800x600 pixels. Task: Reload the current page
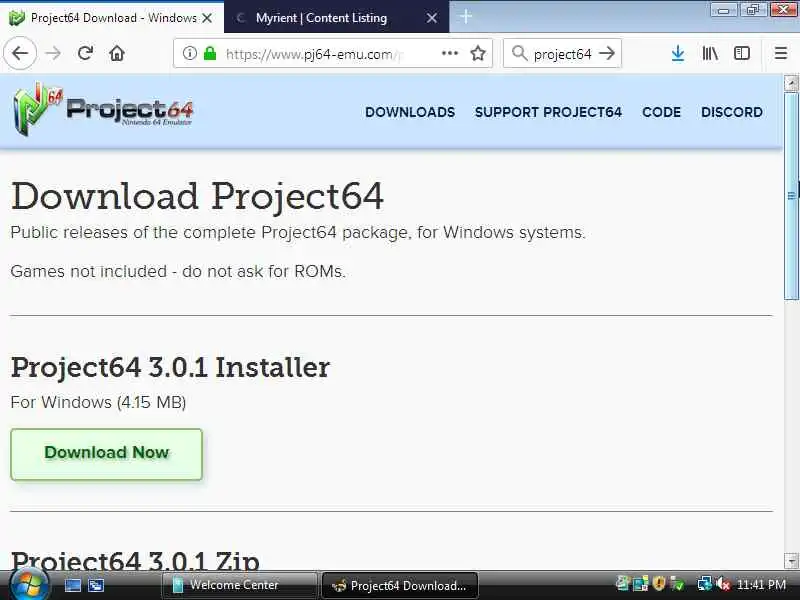click(85, 53)
